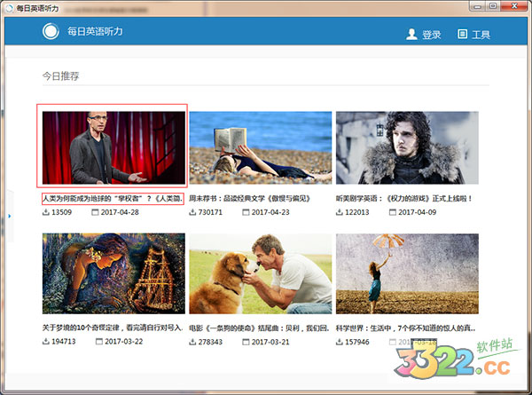The image size is (532, 395).
Task: Close the 每日英语听力 window
Action: (513, 6)
